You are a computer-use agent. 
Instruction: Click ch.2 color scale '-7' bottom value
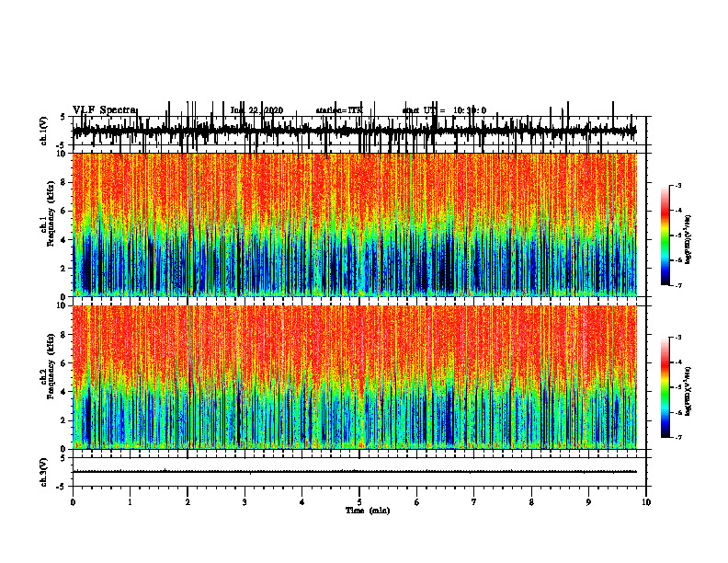(x=678, y=437)
